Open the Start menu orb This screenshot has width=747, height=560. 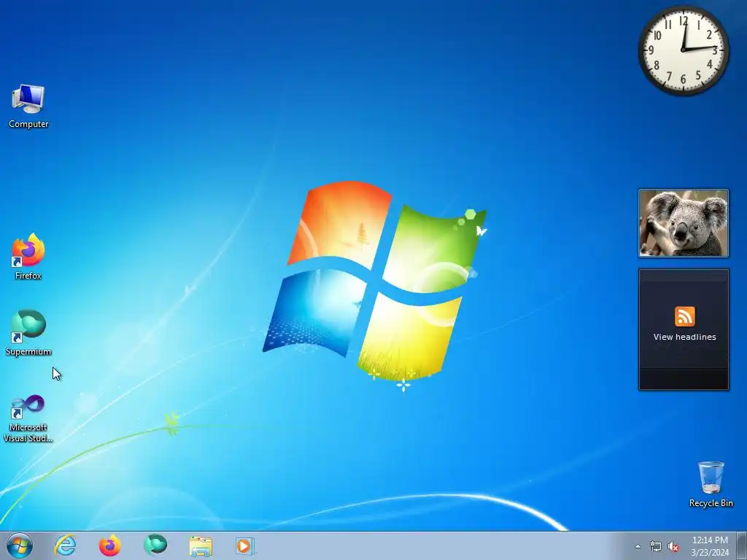pos(20,545)
